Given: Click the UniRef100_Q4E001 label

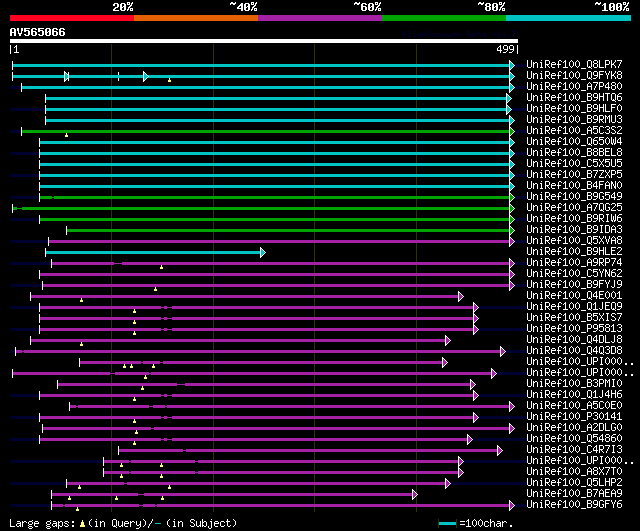Looking at the screenshot, I should 574,296.
